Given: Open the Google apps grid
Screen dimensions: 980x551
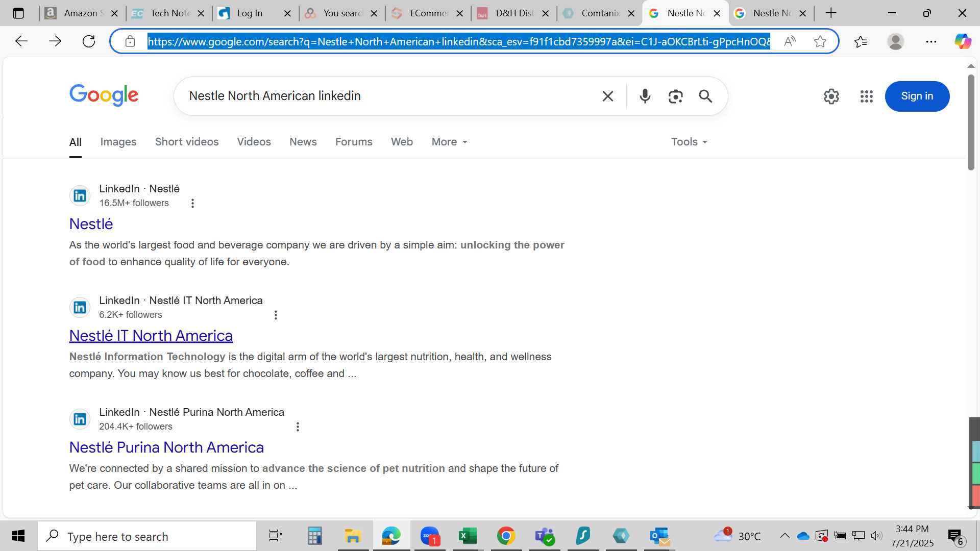Looking at the screenshot, I should coord(867,96).
